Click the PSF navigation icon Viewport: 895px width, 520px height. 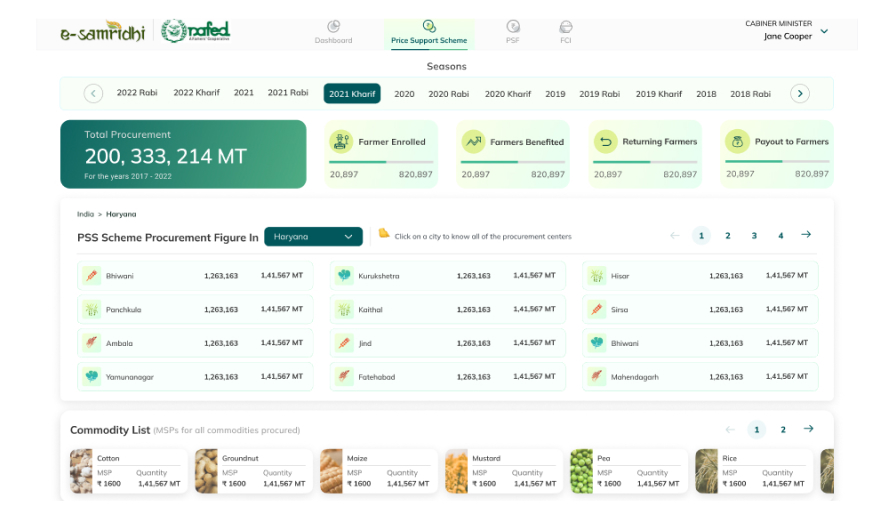click(x=513, y=27)
